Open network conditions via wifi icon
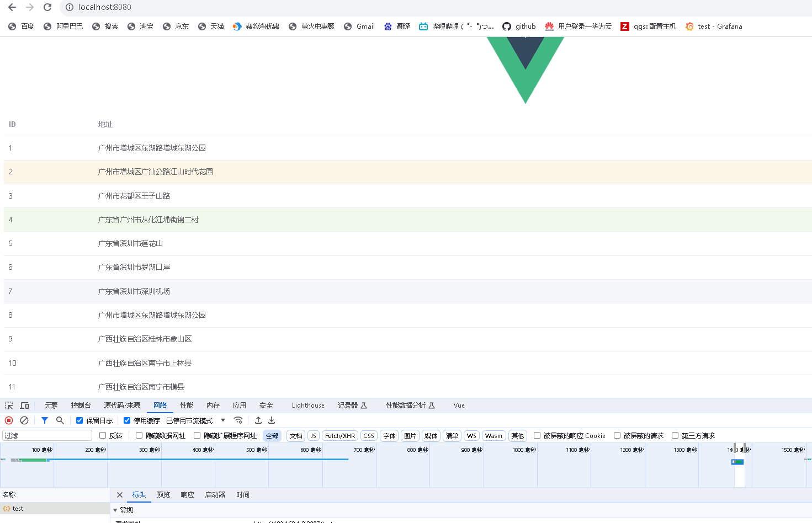812x523 pixels. click(x=238, y=420)
